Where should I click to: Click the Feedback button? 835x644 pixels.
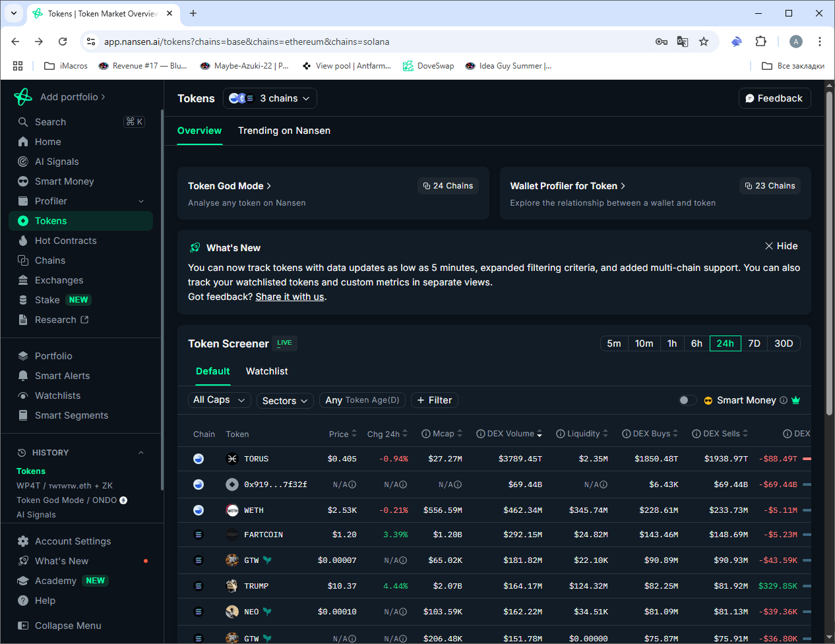[774, 98]
